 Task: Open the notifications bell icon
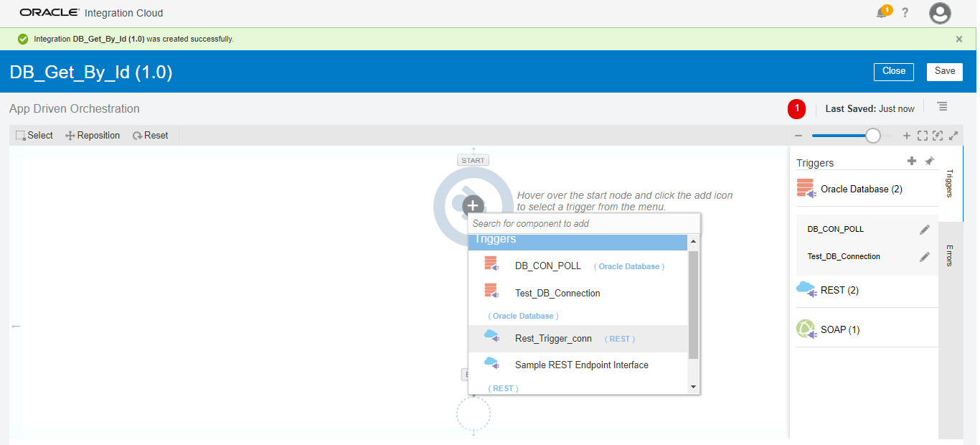[x=882, y=12]
